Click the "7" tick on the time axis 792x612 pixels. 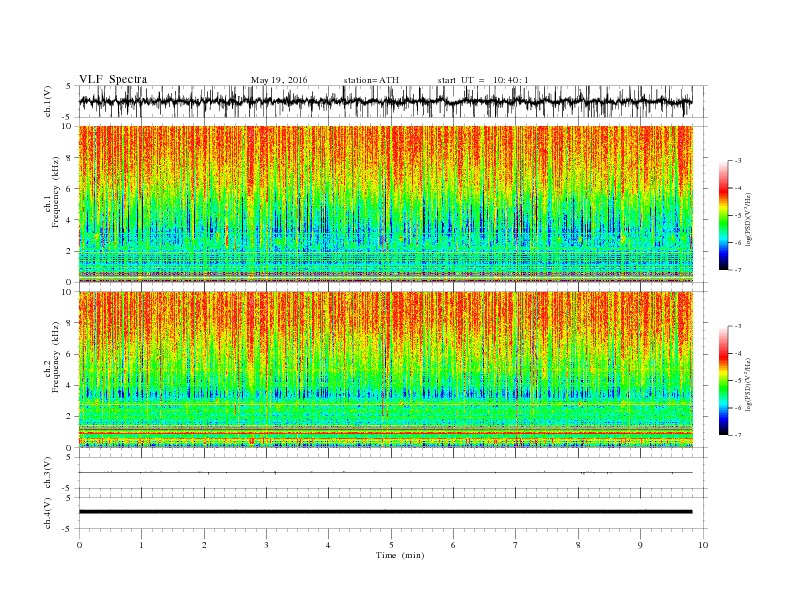click(x=516, y=545)
